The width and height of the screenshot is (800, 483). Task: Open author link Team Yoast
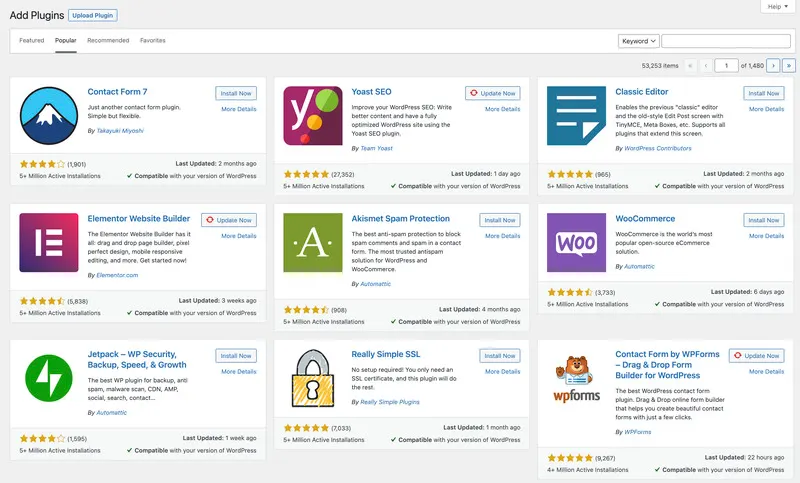click(x=377, y=148)
